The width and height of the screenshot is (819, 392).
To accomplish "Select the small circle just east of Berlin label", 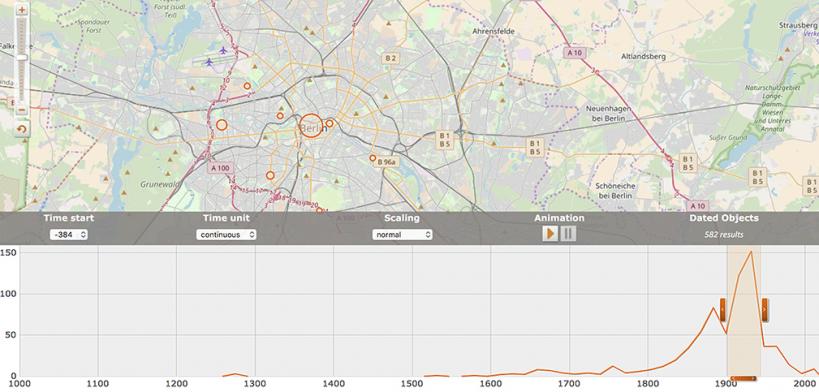I will (330, 123).
